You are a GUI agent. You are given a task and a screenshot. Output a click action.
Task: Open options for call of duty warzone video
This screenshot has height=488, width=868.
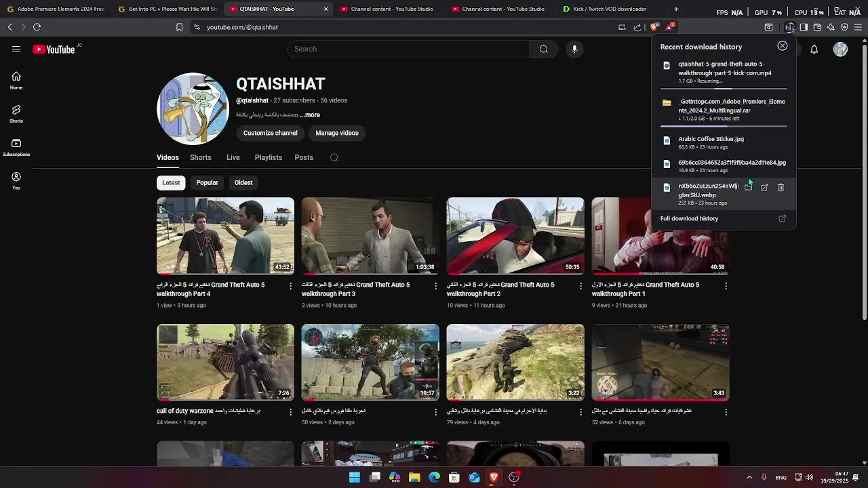(291, 412)
